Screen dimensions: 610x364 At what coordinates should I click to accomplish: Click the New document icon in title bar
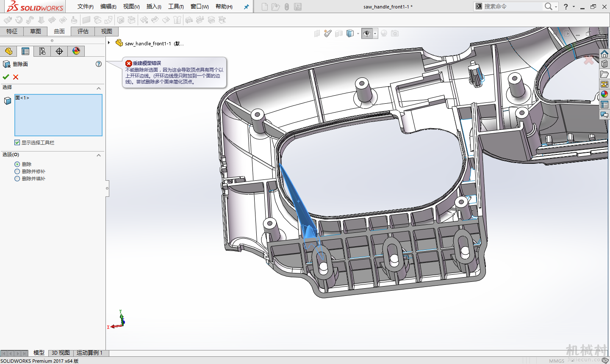[265, 7]
